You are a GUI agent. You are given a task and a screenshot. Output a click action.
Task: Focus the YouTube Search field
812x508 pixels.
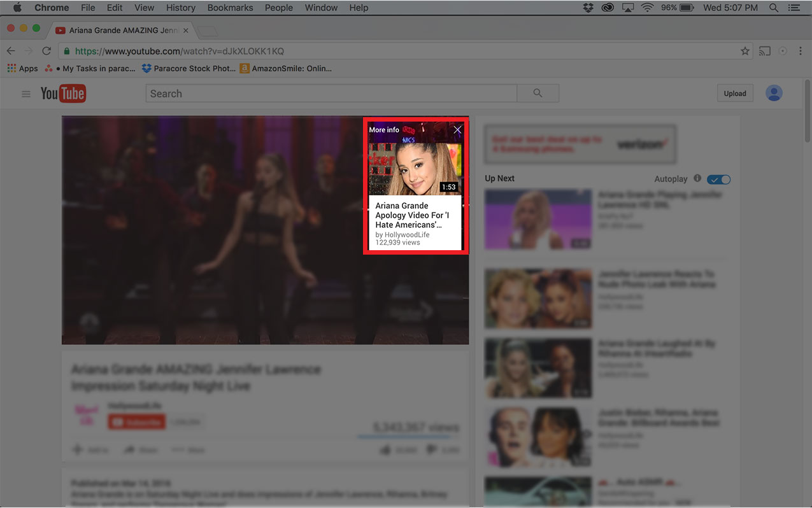pyautogui.click(x=331, y=94)
